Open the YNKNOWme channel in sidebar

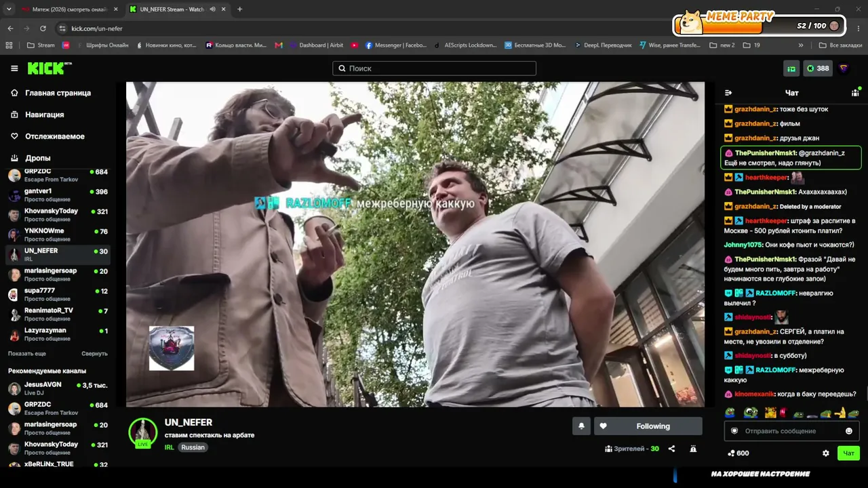tap(58, 235)
